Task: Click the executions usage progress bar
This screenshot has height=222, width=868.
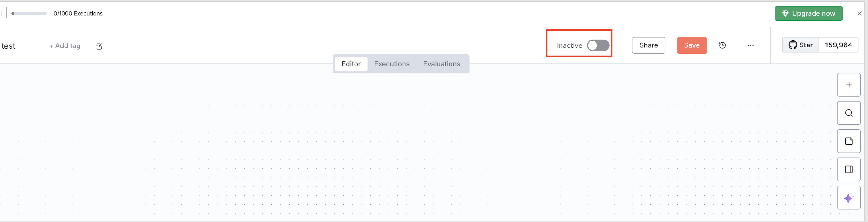Action: (29, 13)
